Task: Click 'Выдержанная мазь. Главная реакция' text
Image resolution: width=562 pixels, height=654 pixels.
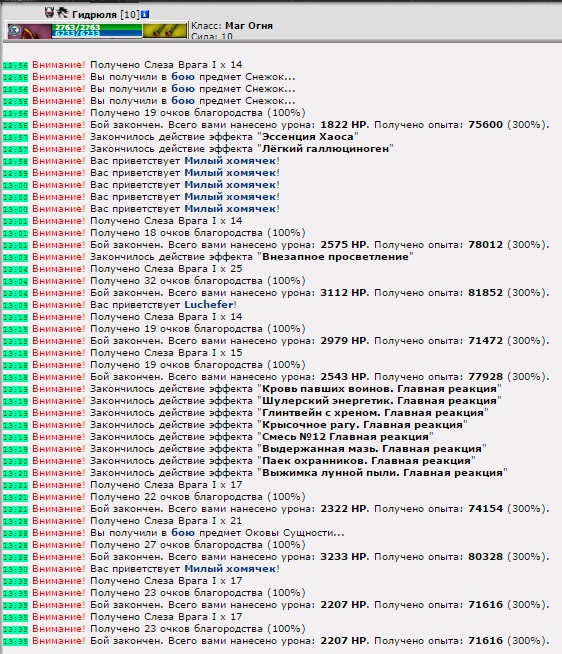Action: pos(372,449)
